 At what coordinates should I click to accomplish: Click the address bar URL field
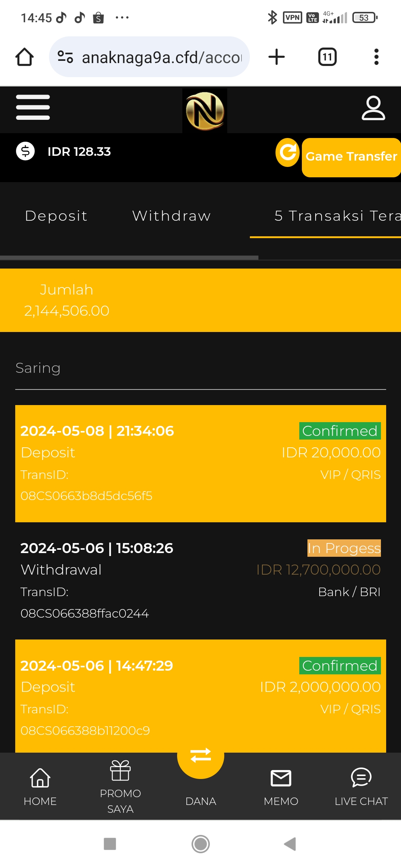click(162, 57)
